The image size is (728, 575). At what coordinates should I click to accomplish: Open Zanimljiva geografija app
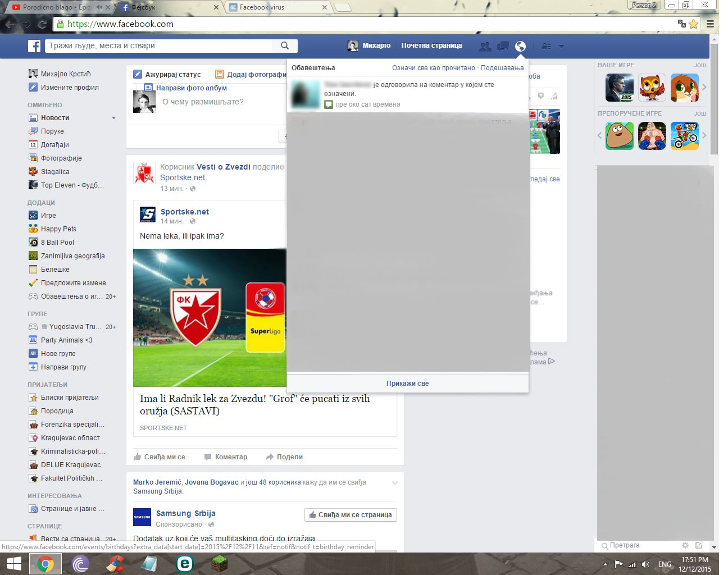click(x=66, y=256)
